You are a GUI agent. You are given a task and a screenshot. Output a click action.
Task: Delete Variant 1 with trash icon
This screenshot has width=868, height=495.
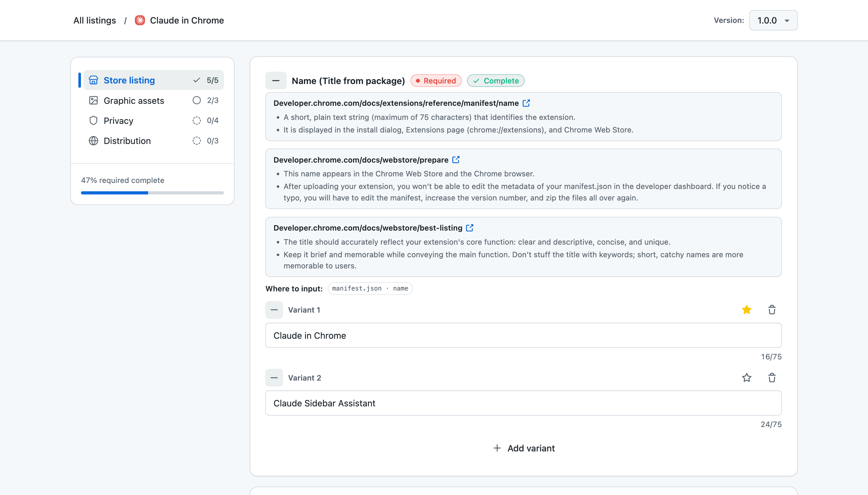tap(772, 310)
